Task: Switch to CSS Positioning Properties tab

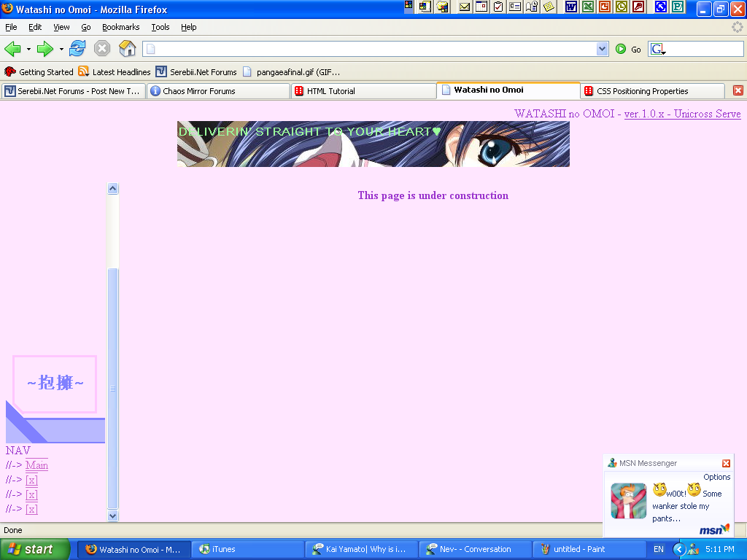Action: pyautogui.click(x=653, y=91)
